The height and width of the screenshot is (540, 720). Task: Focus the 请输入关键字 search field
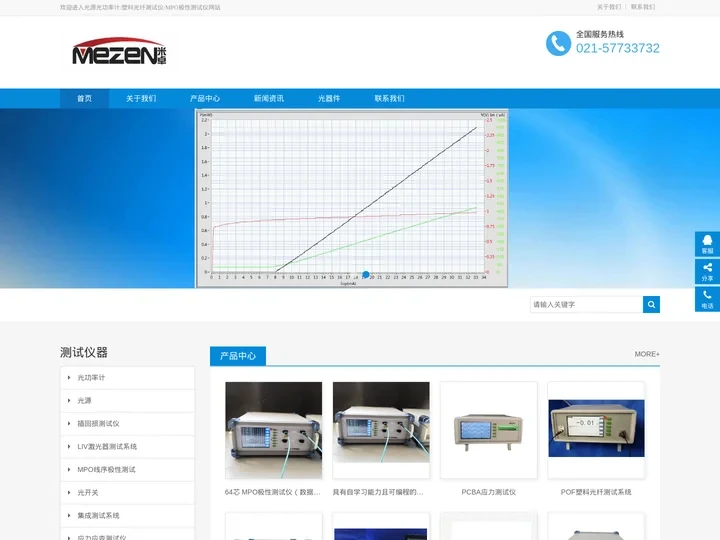586,304
